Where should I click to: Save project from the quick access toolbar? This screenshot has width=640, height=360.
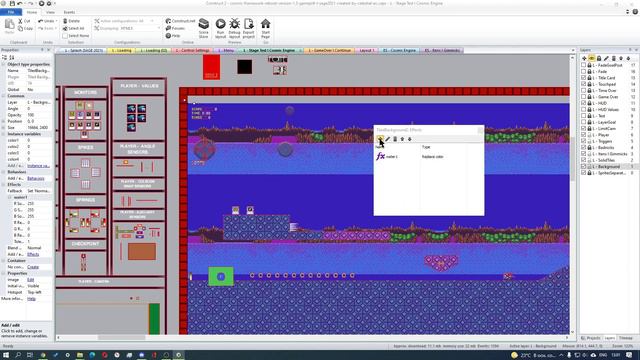12,3
